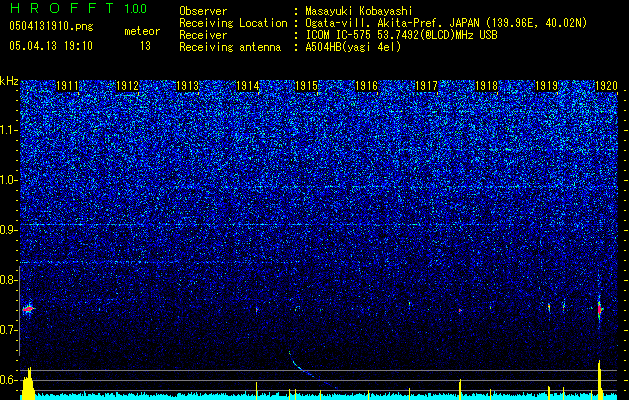
Task: Click the HROFFT 1.0.0 title text
Action: (x=78, y=8)
